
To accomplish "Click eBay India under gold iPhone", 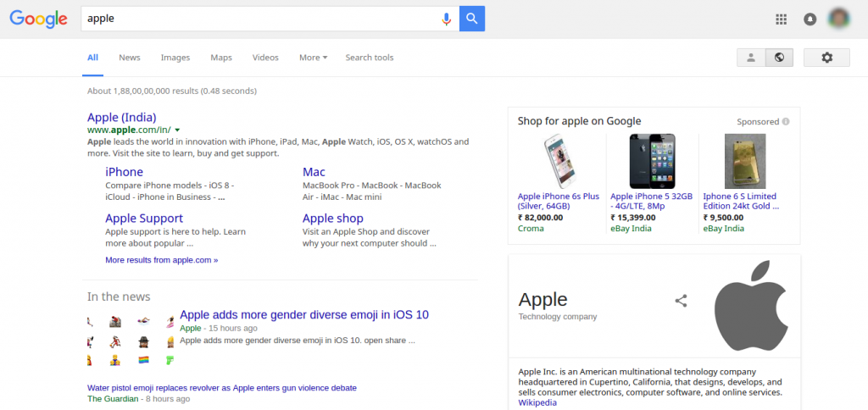I will [x=724, y=229].
